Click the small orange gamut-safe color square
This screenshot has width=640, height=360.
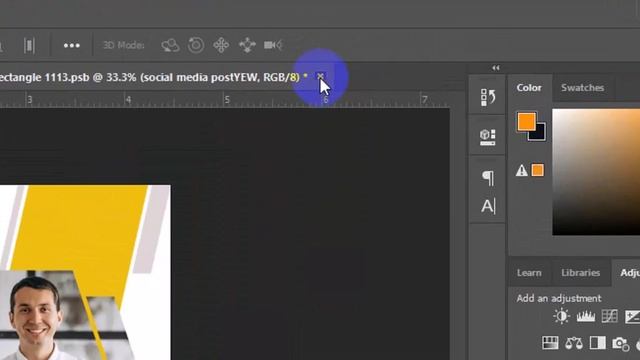(x=538, y=170)
